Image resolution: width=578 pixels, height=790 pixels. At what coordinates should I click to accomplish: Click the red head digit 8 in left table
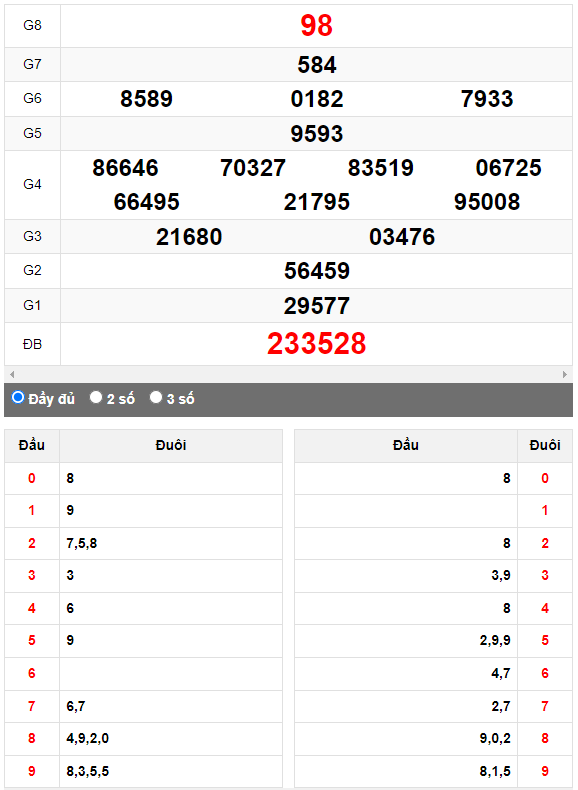[x=32, y=739]
